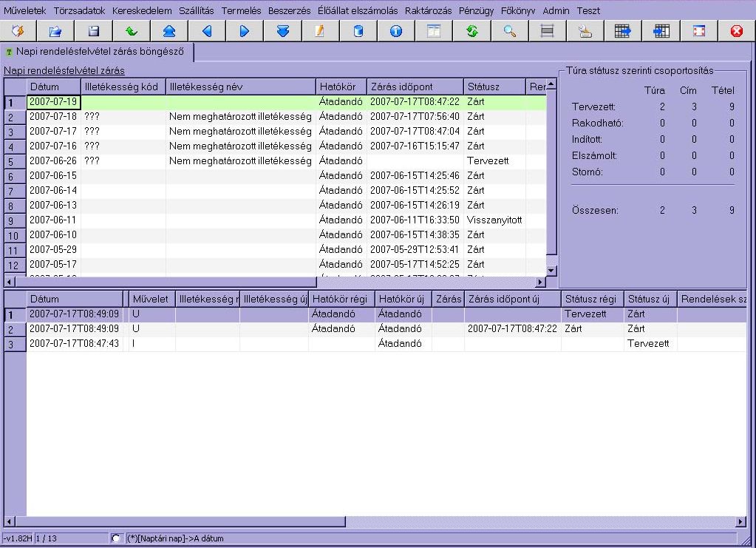Click the save (floppy disk) toolbar icon
Screen dimensions: 756x548
pyautogui.click(x=94, y=31)
